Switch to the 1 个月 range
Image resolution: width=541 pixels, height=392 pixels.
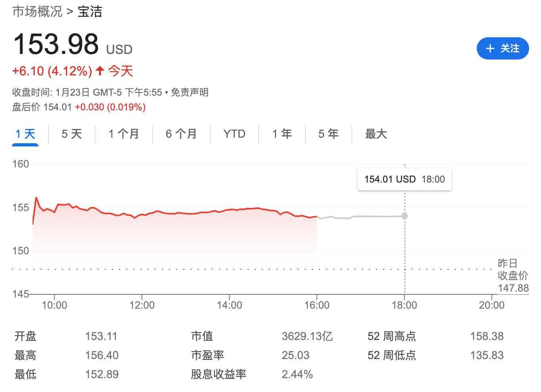124,134
